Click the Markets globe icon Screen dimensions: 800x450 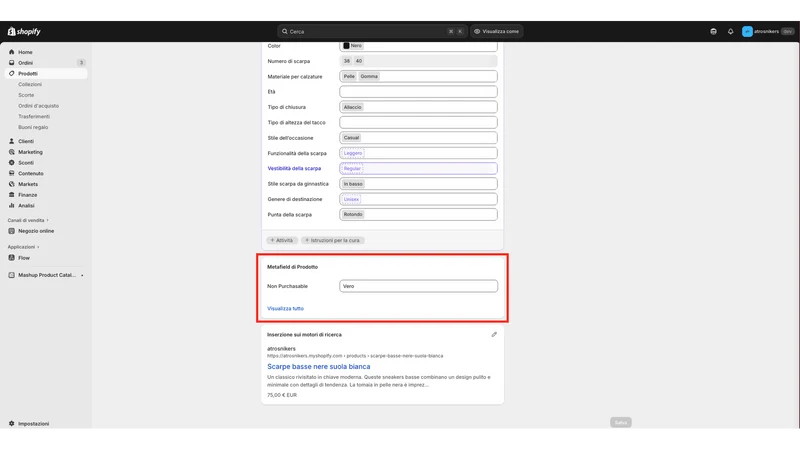(x=12, y=184)
